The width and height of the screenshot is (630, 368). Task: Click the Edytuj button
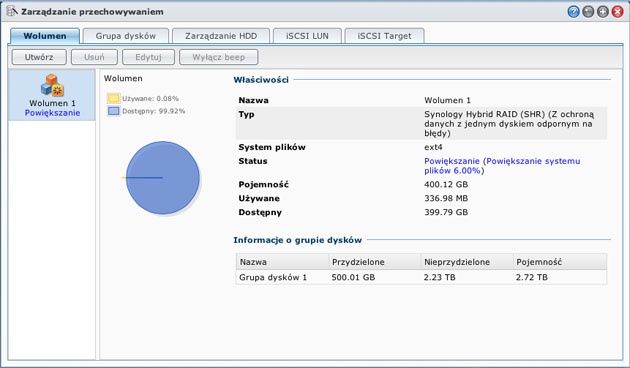point(148,57)
